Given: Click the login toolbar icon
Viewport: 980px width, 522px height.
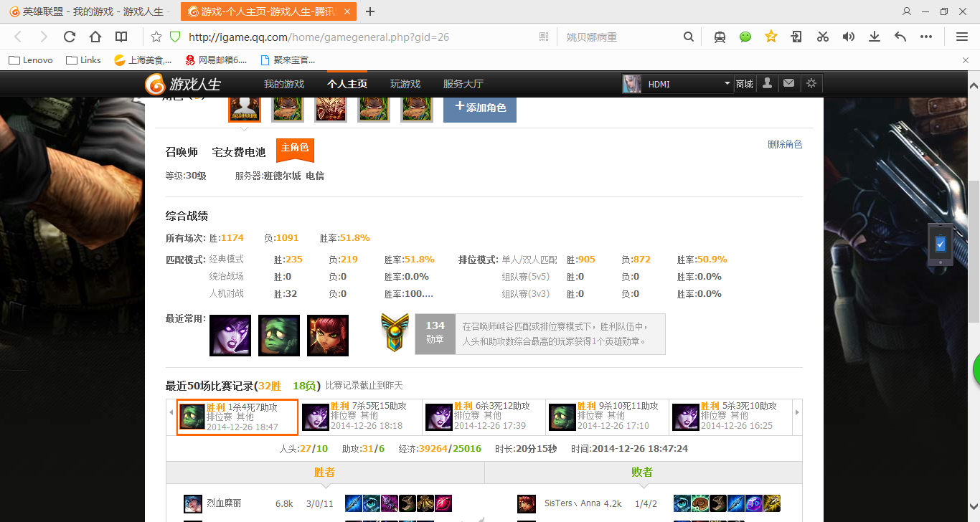Looking at the screenshot, I should [797, 37].
